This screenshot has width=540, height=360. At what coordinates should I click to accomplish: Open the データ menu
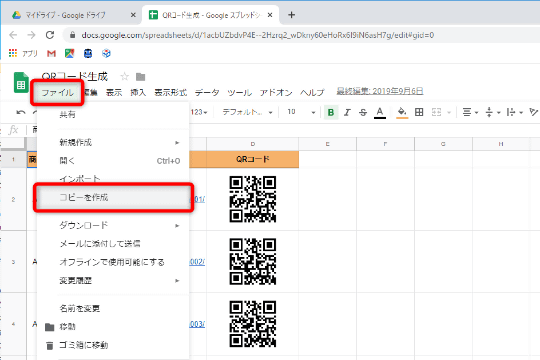207,92
